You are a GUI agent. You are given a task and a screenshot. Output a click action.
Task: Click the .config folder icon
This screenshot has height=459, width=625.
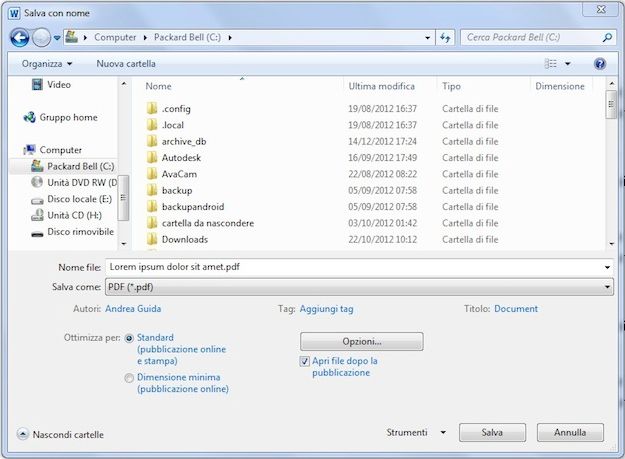pos(151,108)
